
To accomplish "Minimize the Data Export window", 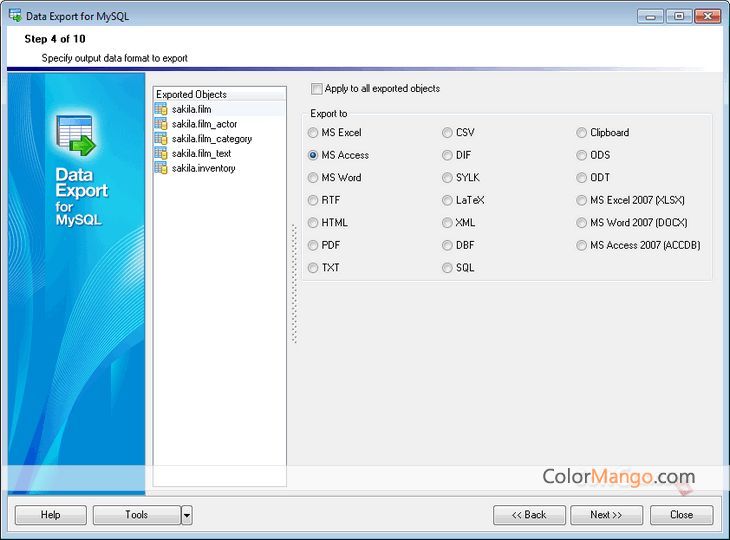I will click(x=650, y=16).
